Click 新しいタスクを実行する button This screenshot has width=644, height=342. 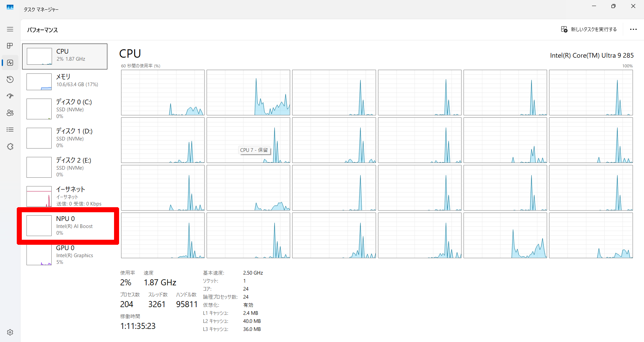pos(589,30)
